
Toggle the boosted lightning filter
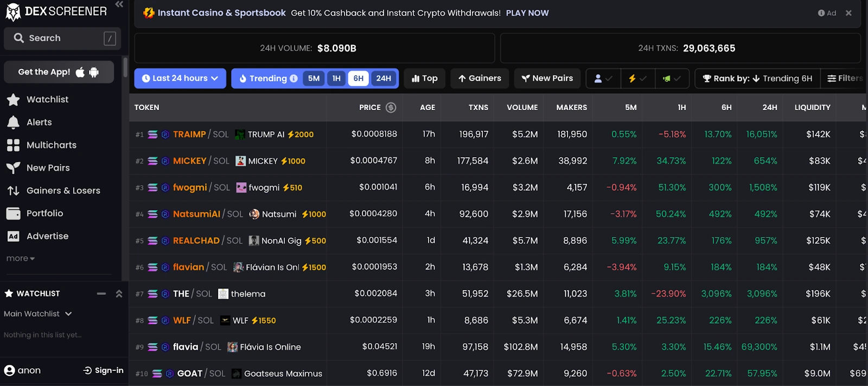click(x=637, y=79)
